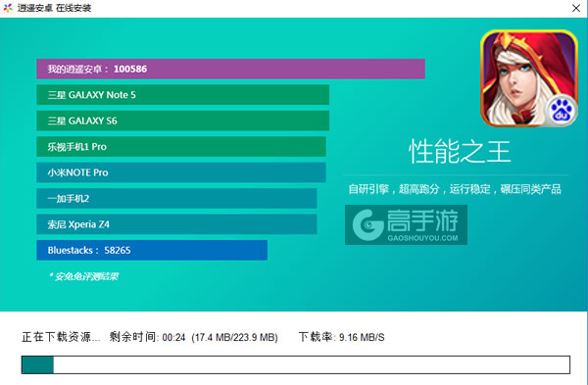
Task: Click the installer app logo in title bar
Action: (x=8, y=8)
